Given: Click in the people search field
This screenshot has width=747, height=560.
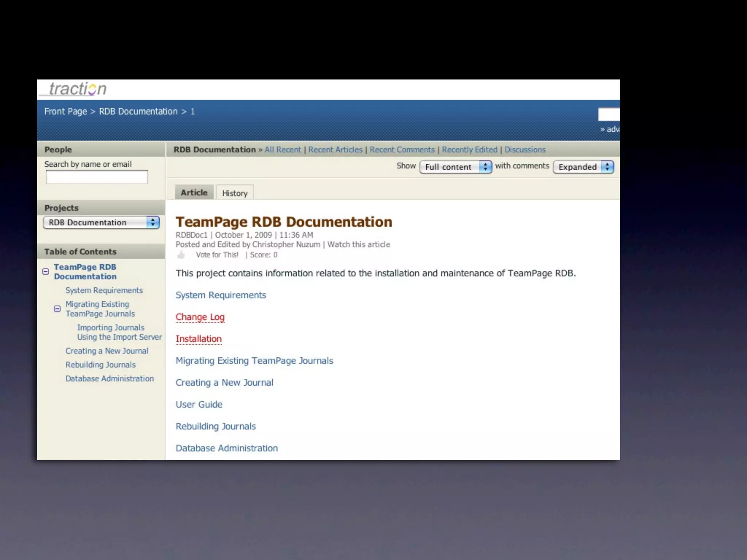Looking at the screenshot, I should (x=97, y=177).
